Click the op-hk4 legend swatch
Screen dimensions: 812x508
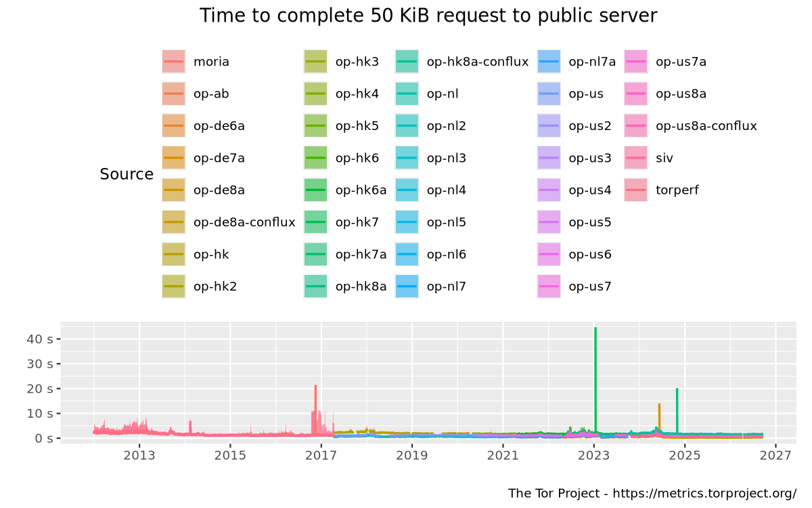(315, 93)
